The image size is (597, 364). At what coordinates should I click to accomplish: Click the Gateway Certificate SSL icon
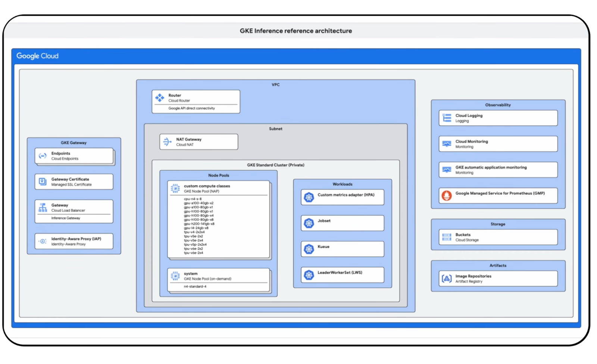click(43, 182)
